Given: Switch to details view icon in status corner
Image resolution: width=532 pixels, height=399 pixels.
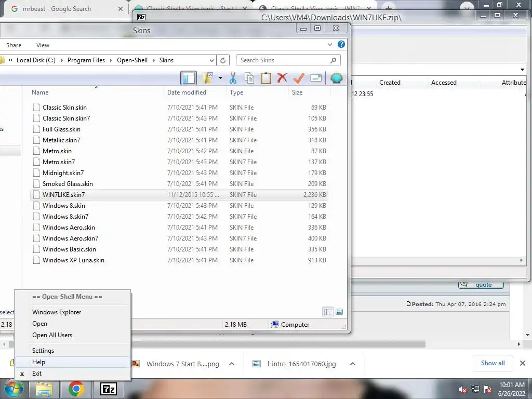Looking at the screenshot, I should (328, 312).
